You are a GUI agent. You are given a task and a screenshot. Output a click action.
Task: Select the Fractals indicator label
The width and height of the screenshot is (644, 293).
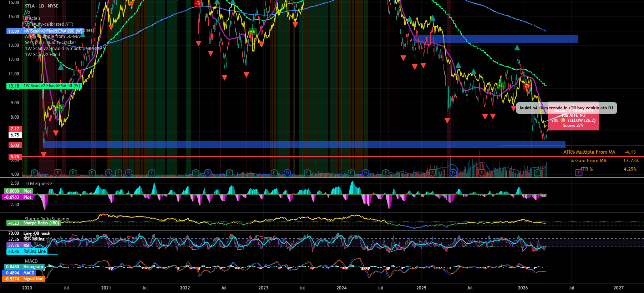click(x=32, y=18)
